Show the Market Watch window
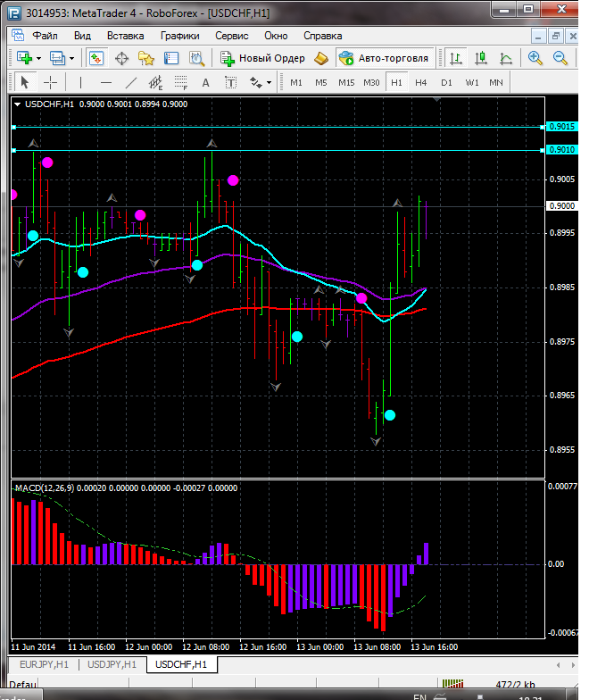The image size is (589, 700). coord(95,58)
